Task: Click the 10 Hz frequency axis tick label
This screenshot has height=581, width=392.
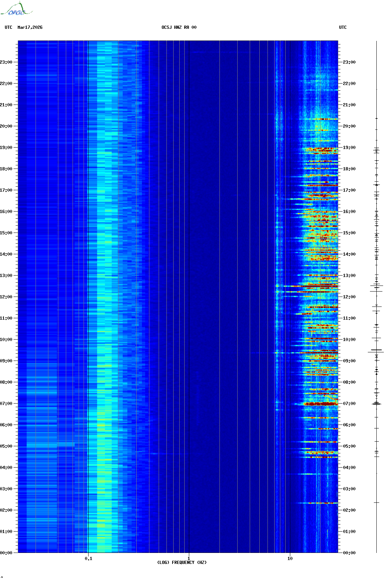Action: click(290, 558)
